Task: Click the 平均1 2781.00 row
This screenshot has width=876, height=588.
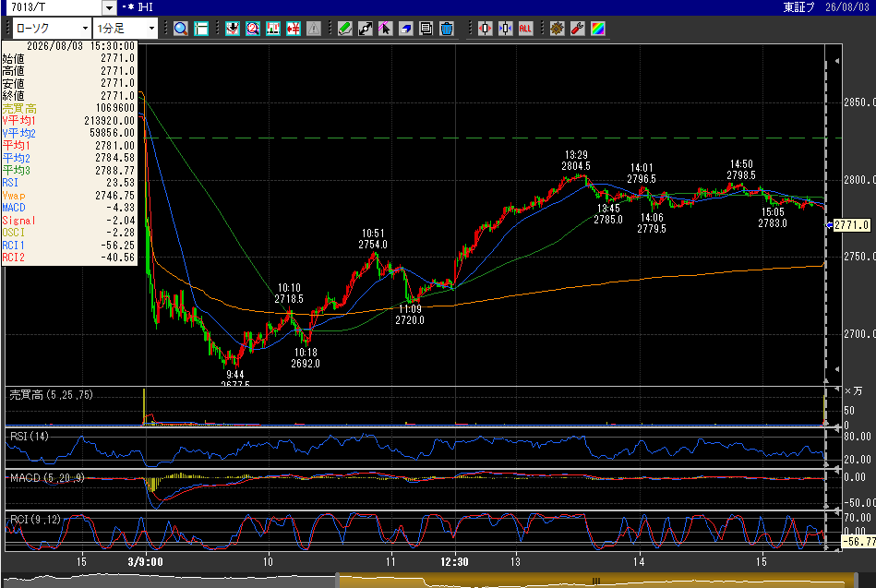Action: [x=68, y=145]
